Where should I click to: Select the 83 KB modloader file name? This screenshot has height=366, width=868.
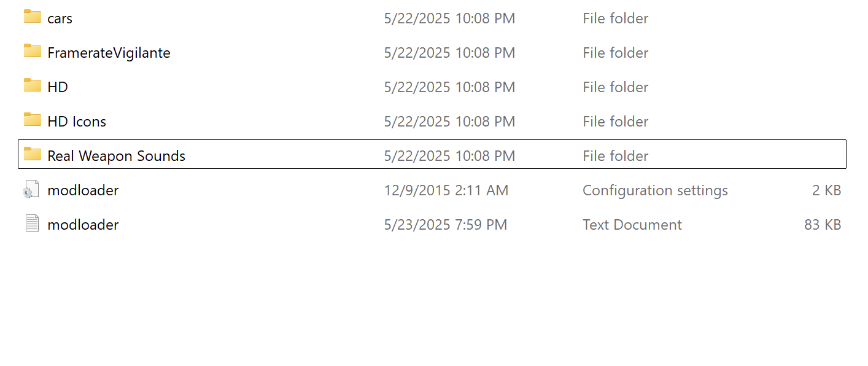click(x=83, y=225)
